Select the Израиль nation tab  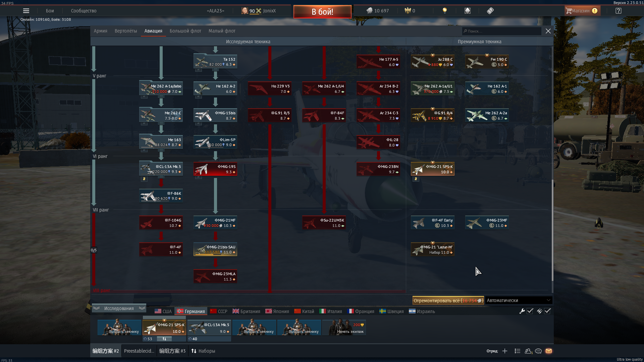(x=422, y=311)
